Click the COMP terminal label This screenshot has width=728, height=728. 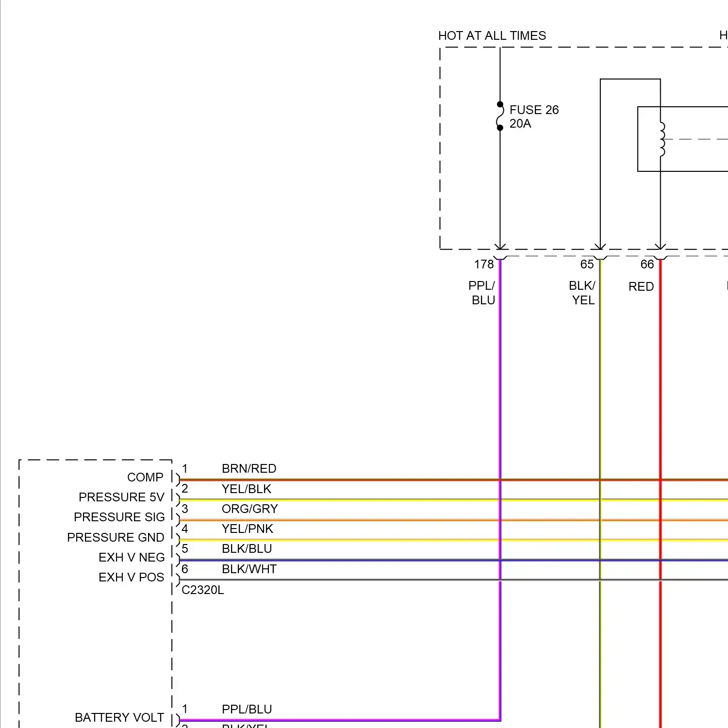145,477
